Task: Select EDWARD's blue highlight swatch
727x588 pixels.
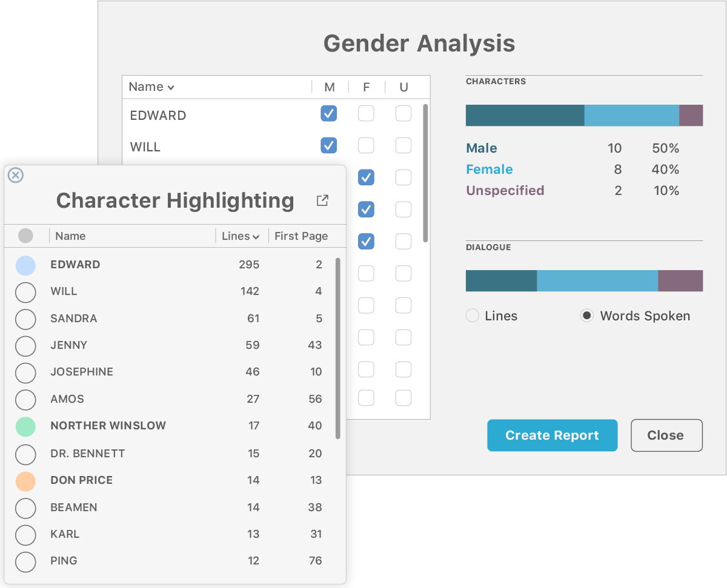Action: point(25,265)
